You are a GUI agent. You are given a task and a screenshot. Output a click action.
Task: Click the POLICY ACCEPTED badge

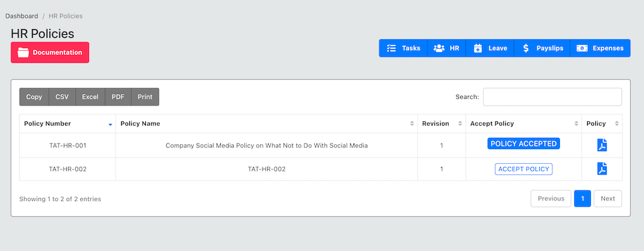[523, 144]
